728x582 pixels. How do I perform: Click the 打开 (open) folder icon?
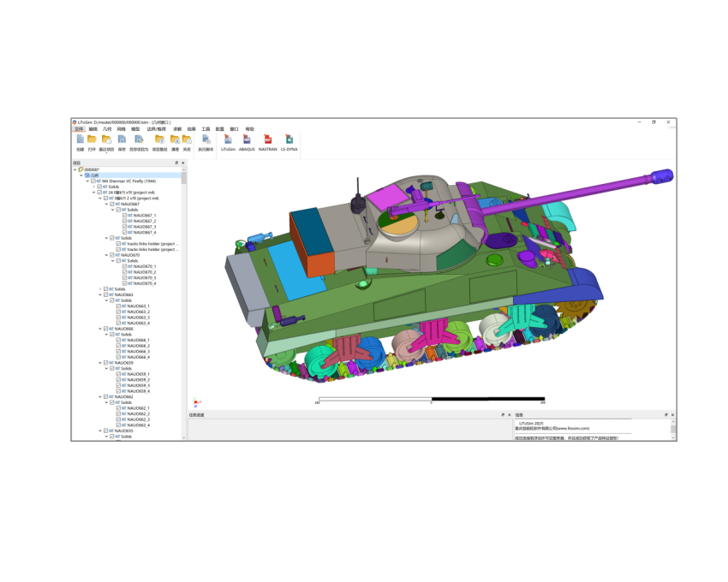[92, 140]
